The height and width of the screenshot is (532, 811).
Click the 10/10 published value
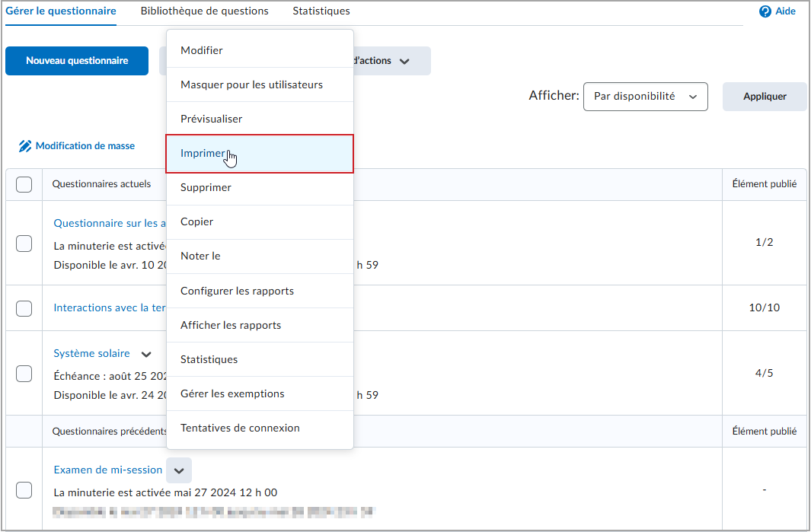(764, 307)
